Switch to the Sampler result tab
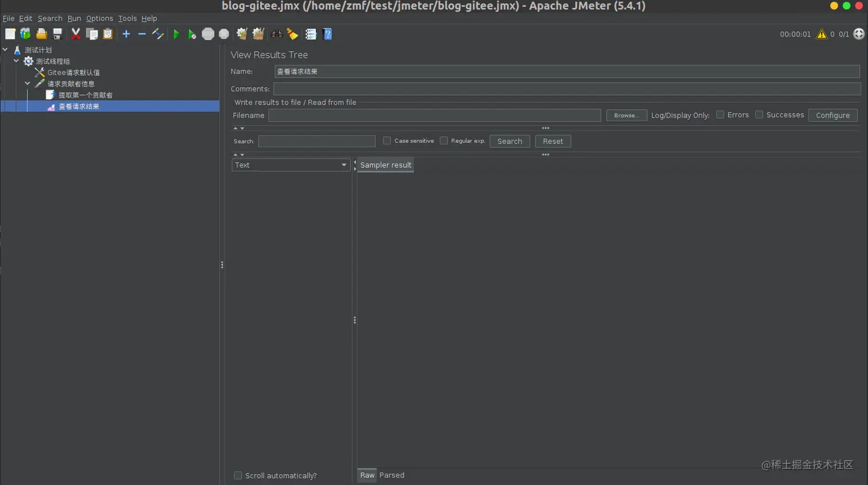 (386, 165)
